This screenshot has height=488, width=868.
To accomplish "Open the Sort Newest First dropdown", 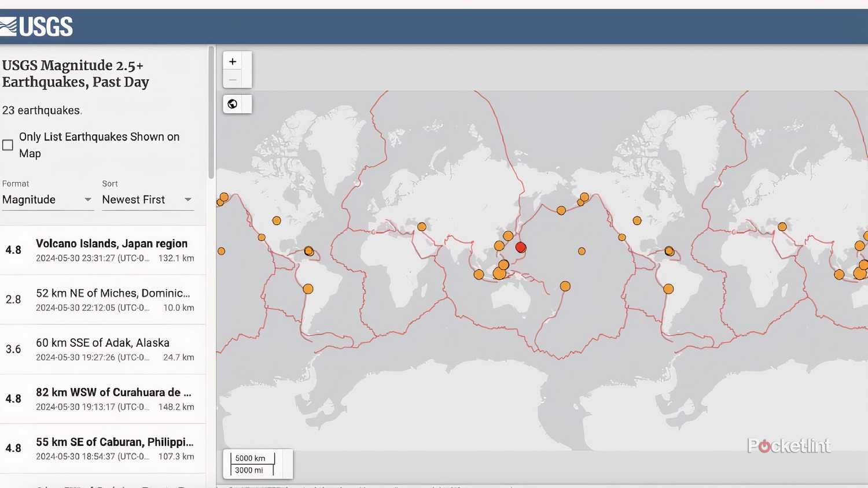I will pos(147,199).
